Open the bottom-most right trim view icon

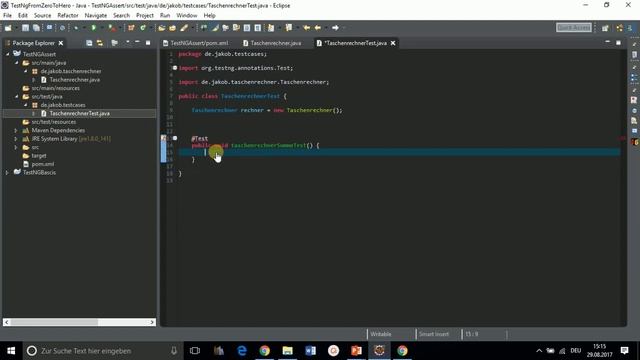pos(634,142)
